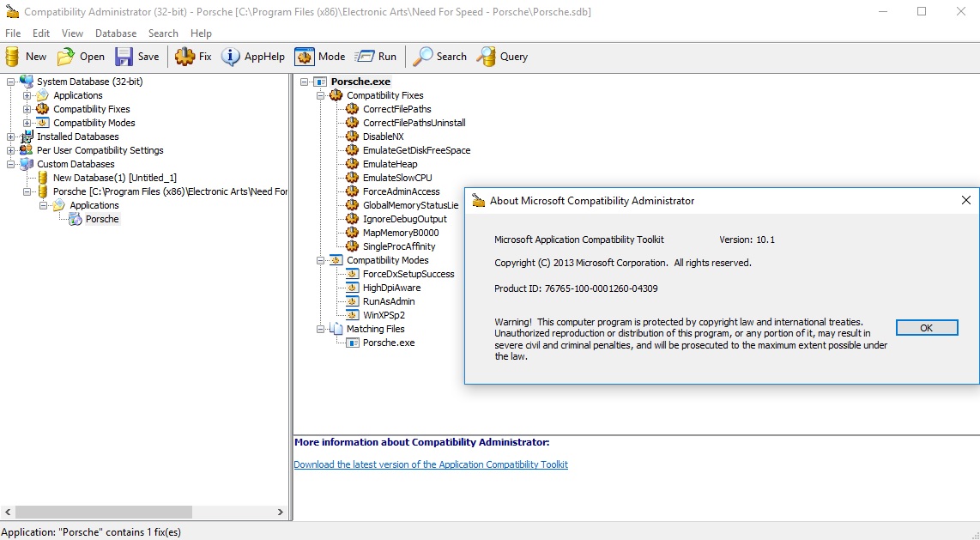Screen dimensions: 980x540
Task: Click the Query toolbar icon
Action: point(487,57)
